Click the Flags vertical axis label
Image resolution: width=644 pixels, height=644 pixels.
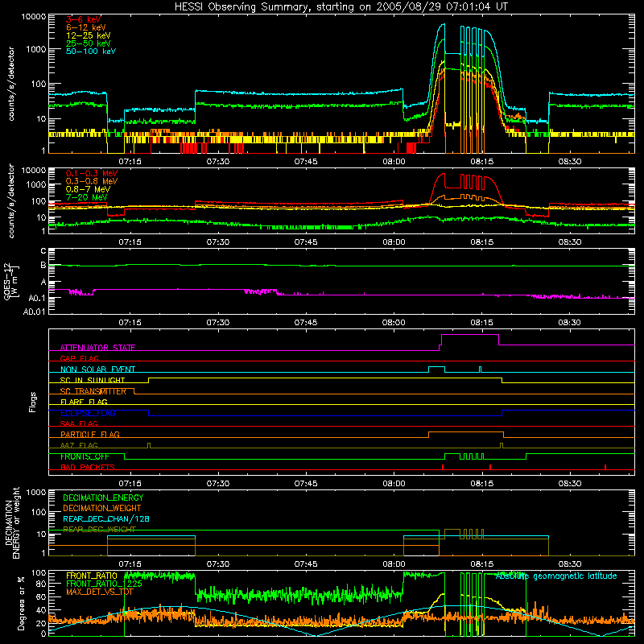(33, 402)
